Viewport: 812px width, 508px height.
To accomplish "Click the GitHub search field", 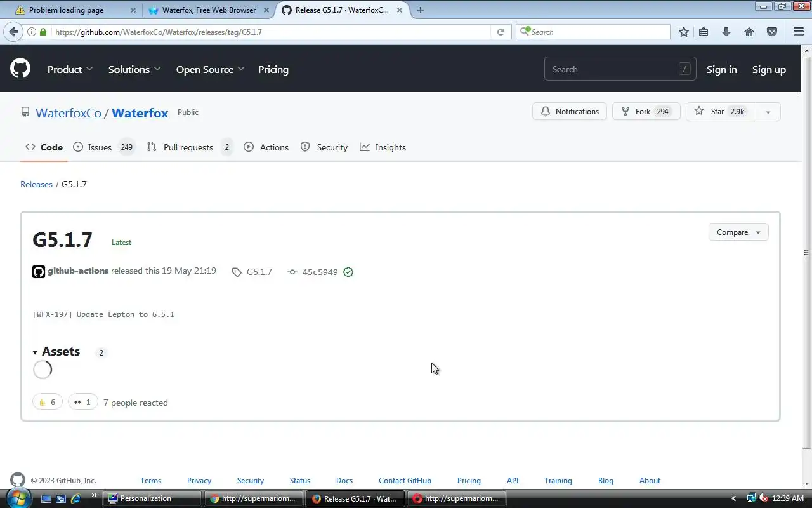I will point(620,69).
